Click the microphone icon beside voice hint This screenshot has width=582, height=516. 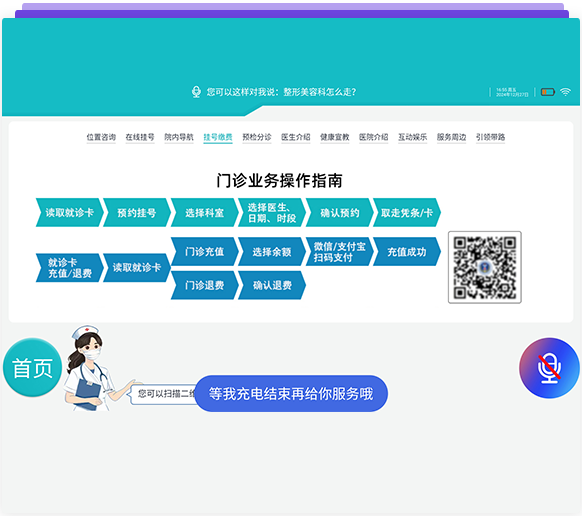click(x=196, y=91)
